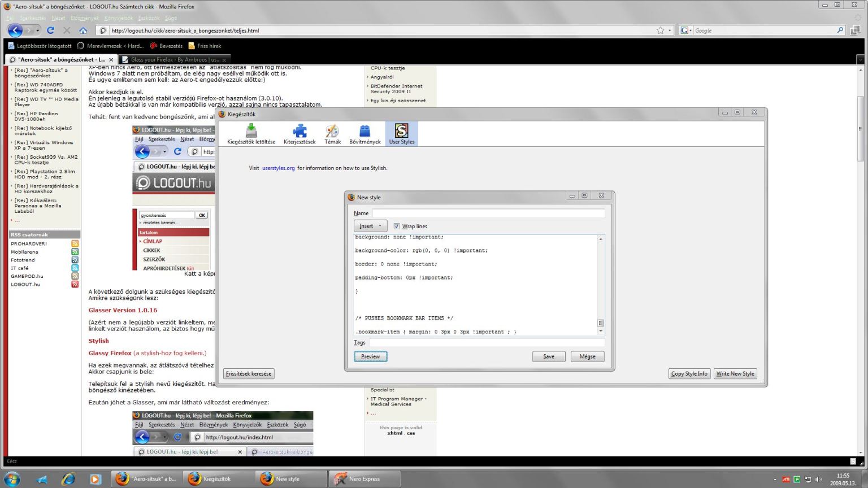868x488 pixels.
Task: Click the network tray icon
Action: pos(808,480)
